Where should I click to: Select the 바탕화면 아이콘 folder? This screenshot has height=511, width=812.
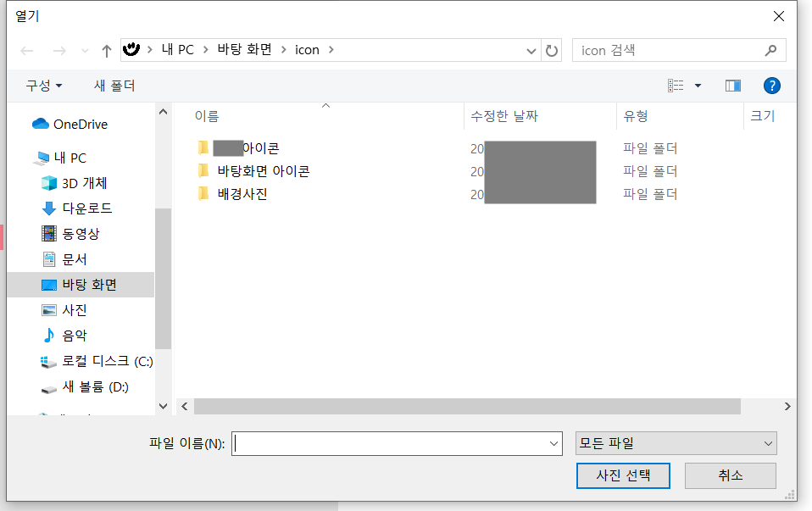pos(264,171)
